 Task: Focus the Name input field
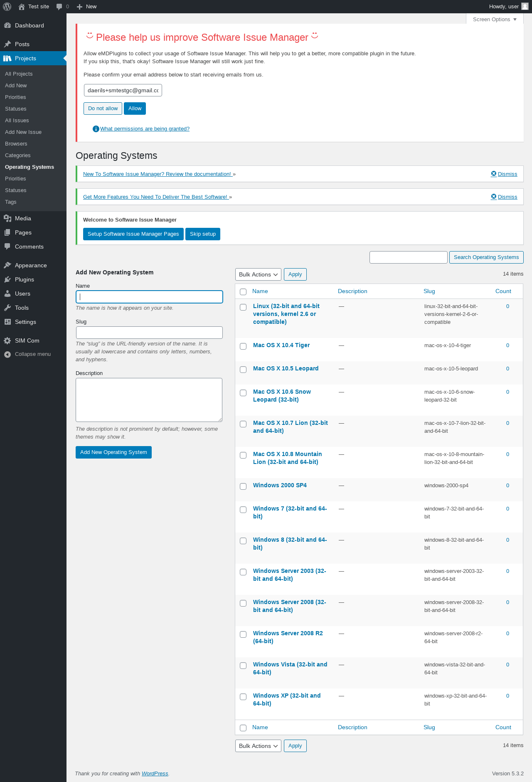(x=149, y=297)
